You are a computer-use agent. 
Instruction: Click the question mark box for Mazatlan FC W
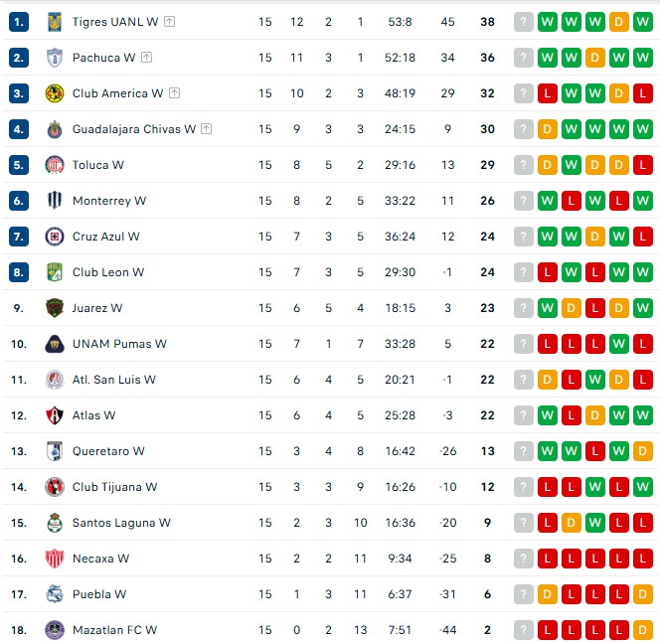pyautogui.click(x=523, y=630)
